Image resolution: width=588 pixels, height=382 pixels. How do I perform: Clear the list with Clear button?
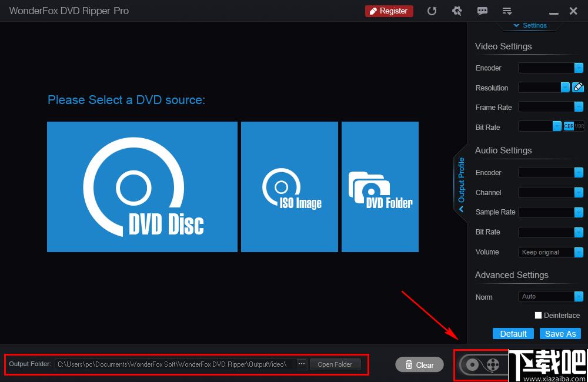click(419, 365)
